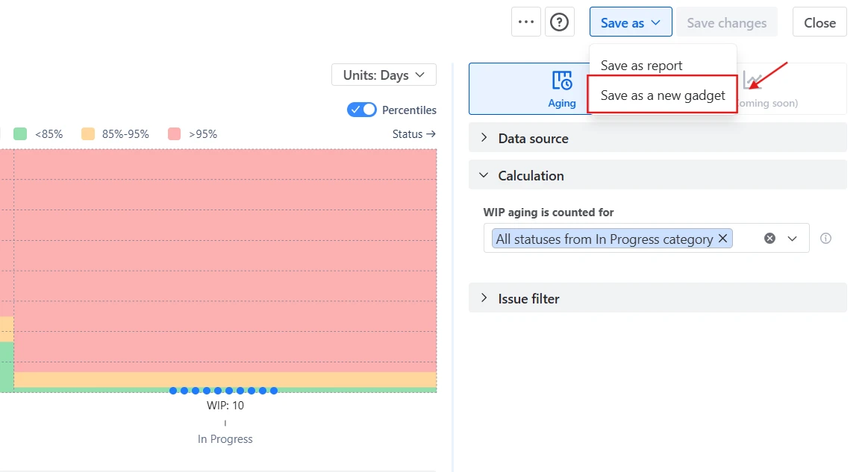Open the ellipsis more options menu
868x472 pixels.
point(525,22)
